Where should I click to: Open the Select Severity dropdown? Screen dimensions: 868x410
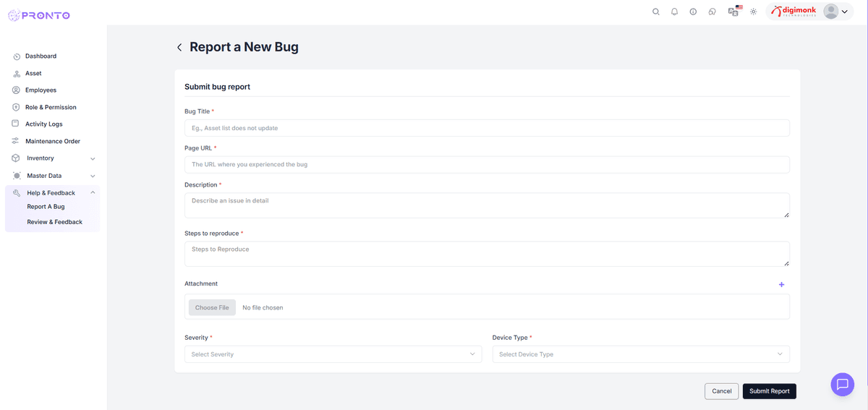pyautogui.click(x=333, y=354)
